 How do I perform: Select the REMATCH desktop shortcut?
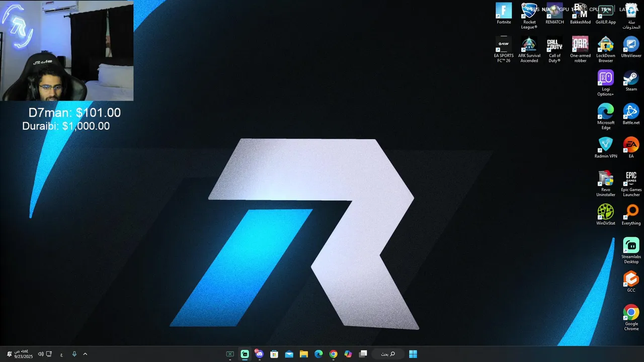point(554,14)
